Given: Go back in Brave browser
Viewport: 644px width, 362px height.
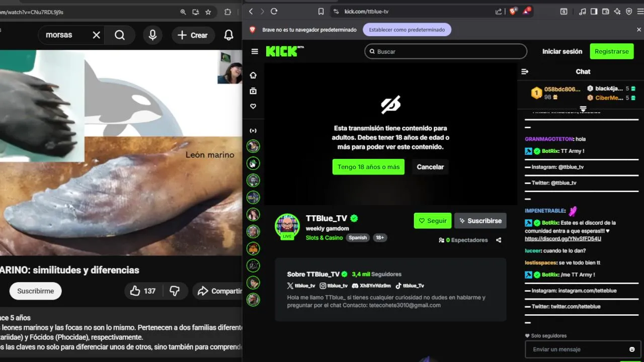Looking at the screenshot, I should (250, 11).
